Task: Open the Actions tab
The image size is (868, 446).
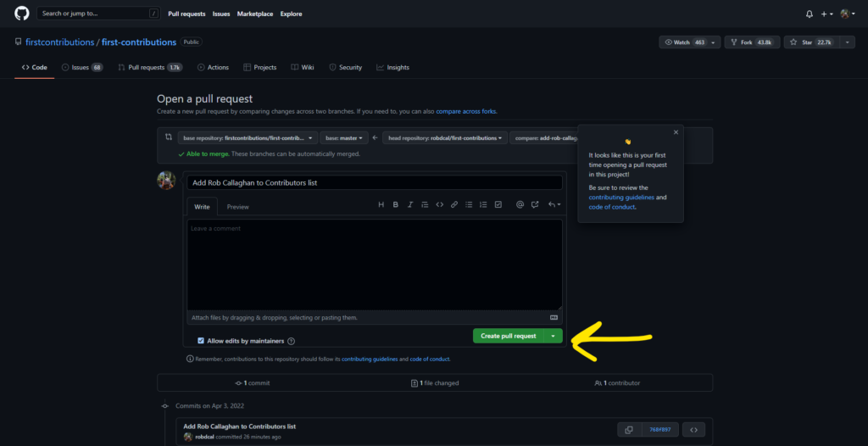Action: 213,68
